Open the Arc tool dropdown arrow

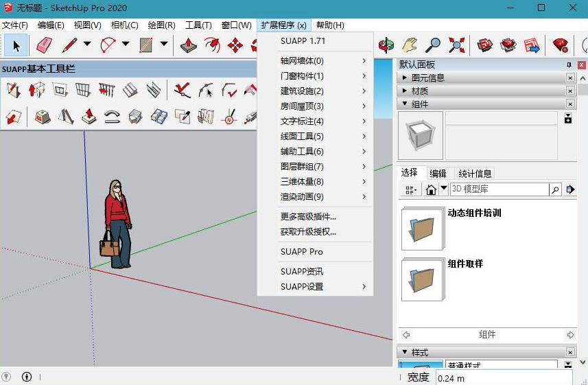tap(126, 43)
